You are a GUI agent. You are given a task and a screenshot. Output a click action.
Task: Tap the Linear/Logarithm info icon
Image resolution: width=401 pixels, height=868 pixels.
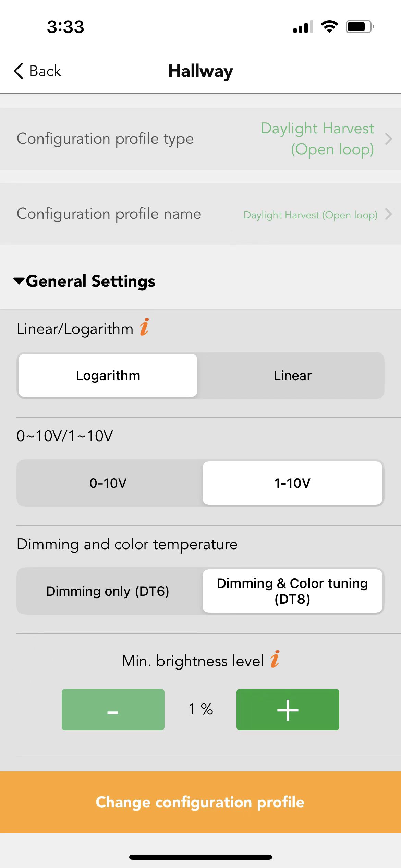pos(144,327)
